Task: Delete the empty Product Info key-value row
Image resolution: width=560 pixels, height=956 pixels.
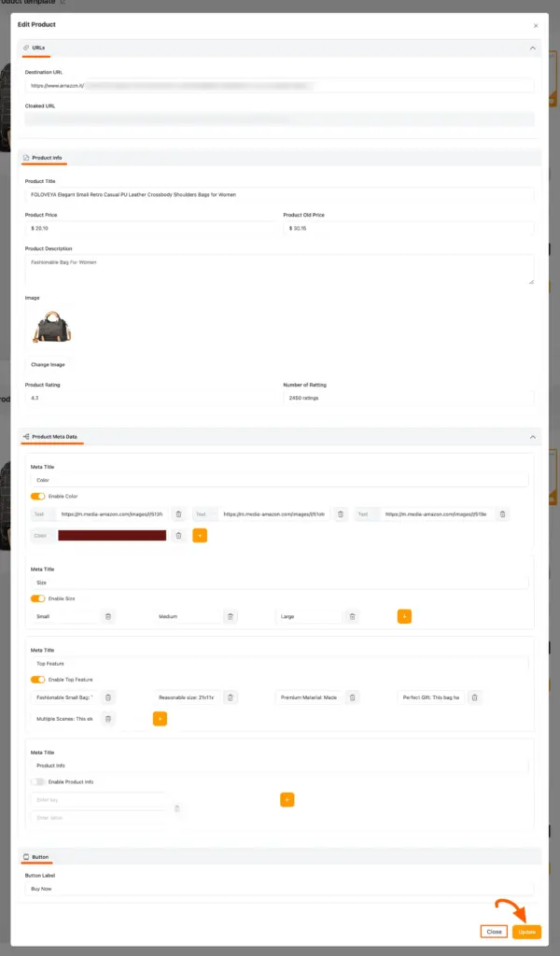Action: pos(177,808)
